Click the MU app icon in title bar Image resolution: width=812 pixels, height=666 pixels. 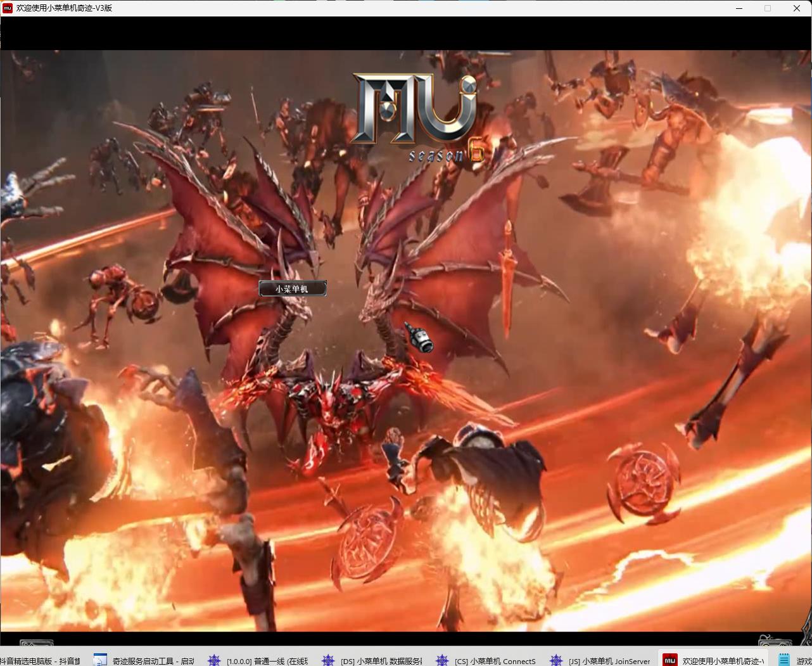coord(8,8)
